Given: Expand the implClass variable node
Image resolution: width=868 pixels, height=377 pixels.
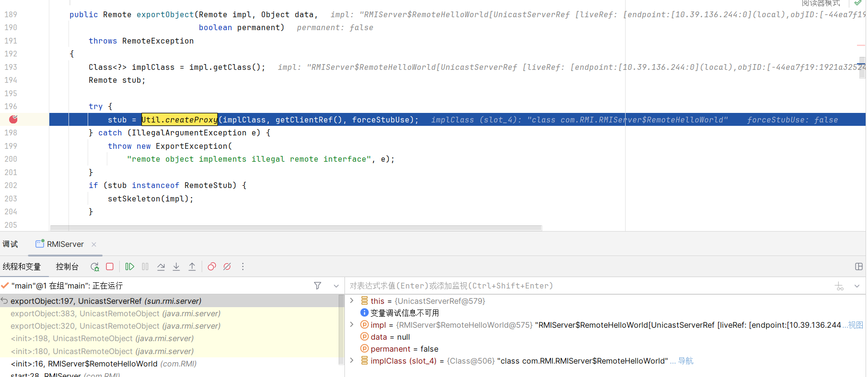Looking at the screenshot, I should click(x=352, y=360).
